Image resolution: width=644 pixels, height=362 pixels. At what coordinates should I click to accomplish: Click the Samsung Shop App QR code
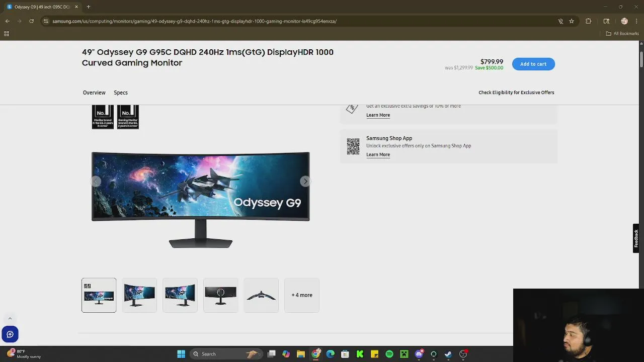tap(353, 146)
